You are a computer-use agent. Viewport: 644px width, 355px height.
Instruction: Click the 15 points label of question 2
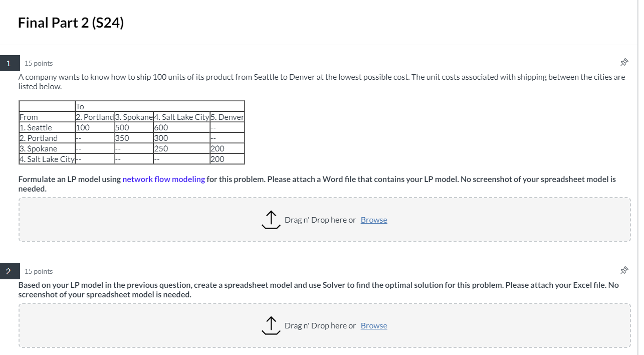tap(38, 271)
